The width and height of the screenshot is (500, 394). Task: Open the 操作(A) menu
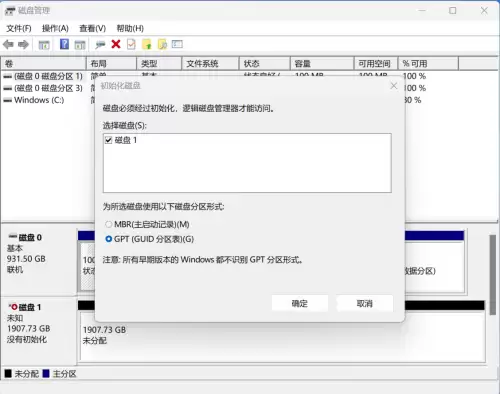click(x=55, y=29)
